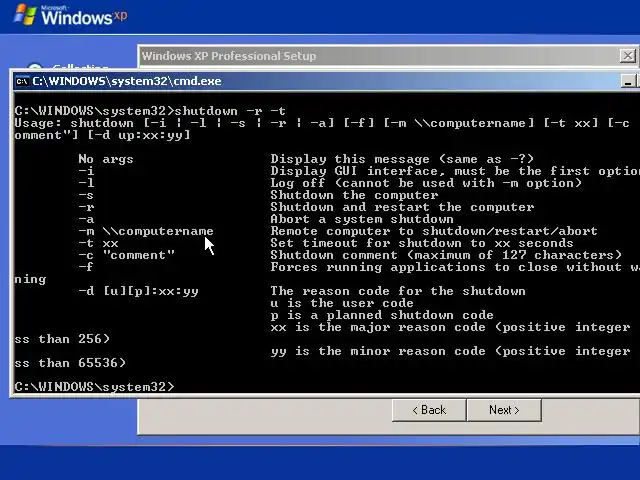Click 'ss than 65536)' text
This screenshot has height=480, width=640.
(x=70, y=363)
